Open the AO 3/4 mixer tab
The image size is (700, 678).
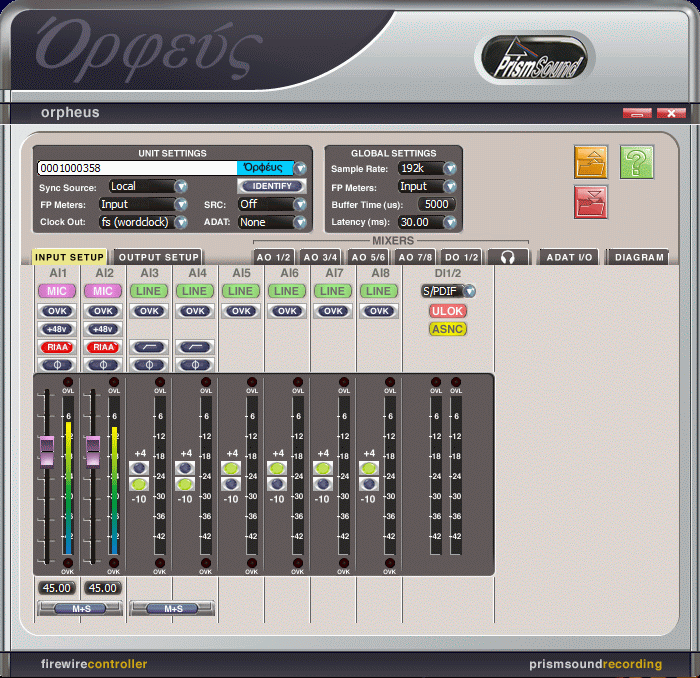pyautogui.click(x=320, y=257)
